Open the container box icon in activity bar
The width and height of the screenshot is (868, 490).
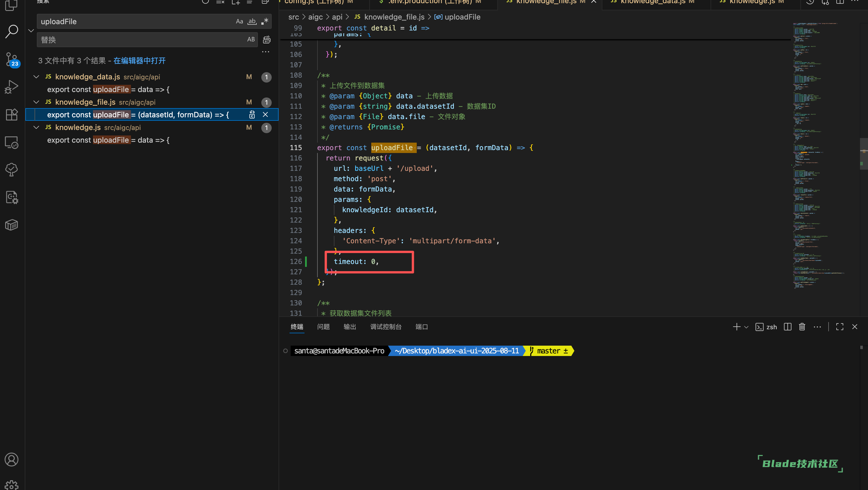point(12,225)
